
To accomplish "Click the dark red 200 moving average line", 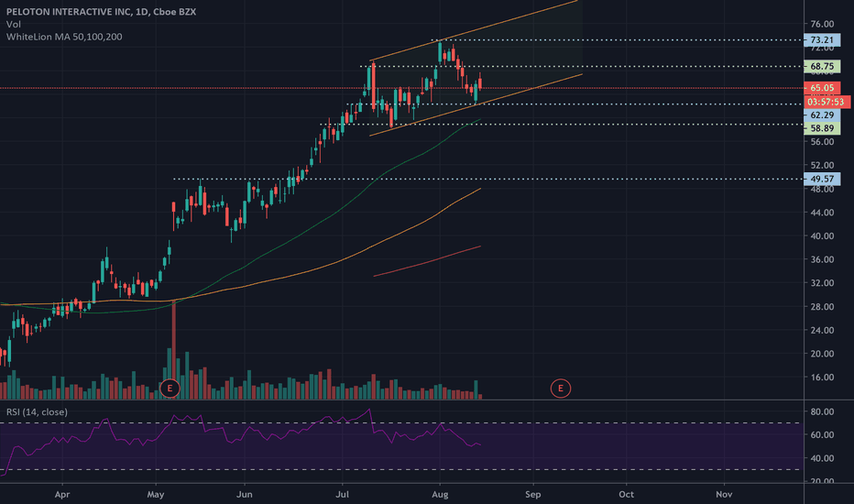I will point(428,263).
